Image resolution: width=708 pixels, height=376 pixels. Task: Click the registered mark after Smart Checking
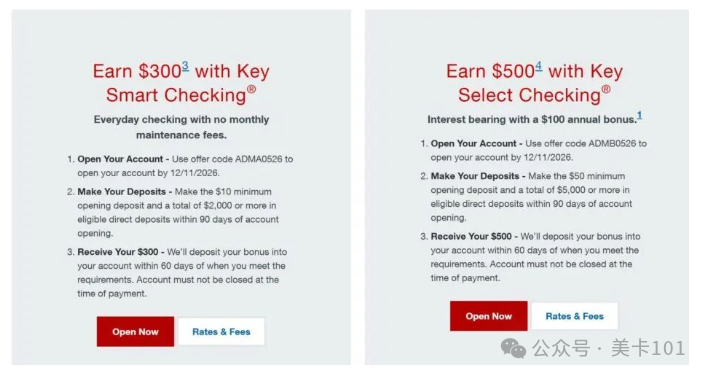point(252,89)
